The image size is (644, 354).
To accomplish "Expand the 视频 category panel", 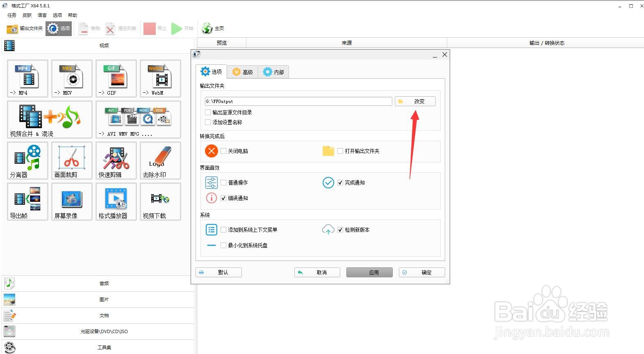I will click(98, 46).
